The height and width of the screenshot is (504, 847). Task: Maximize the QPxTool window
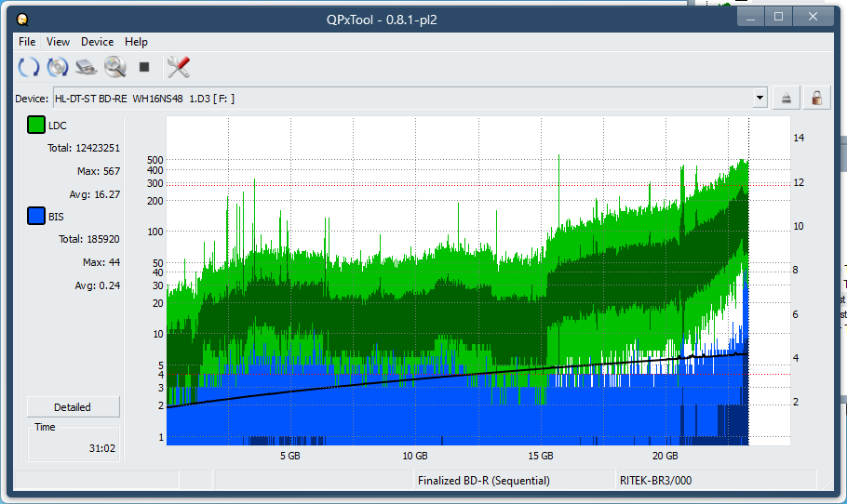(x=778, y=17)
